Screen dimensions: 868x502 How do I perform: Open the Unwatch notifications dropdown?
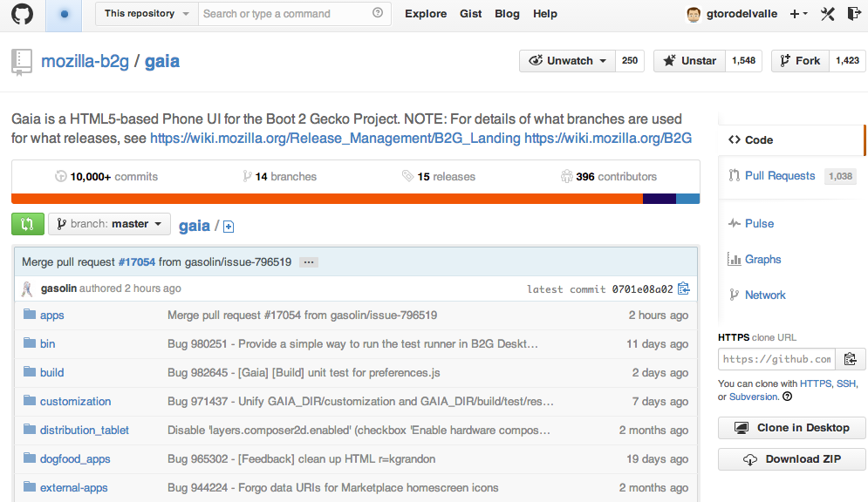[x=567, y=61]
